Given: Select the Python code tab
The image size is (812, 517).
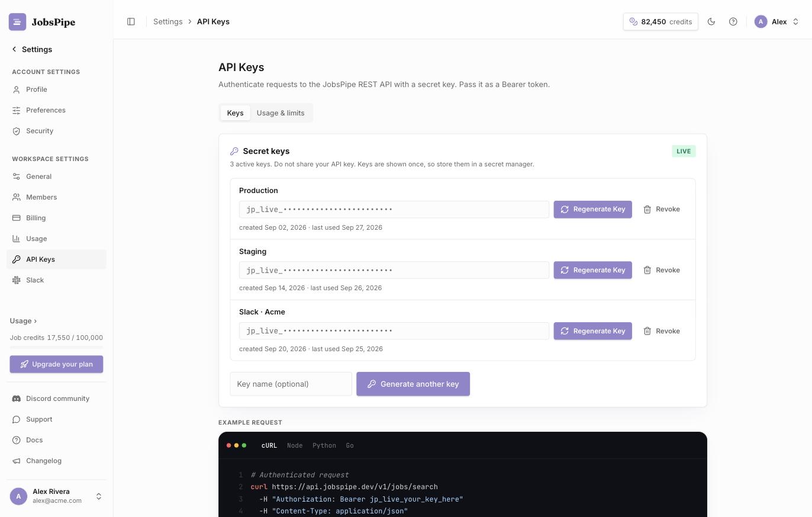Looking at the screenshot, I should click(x=324, y=445).
